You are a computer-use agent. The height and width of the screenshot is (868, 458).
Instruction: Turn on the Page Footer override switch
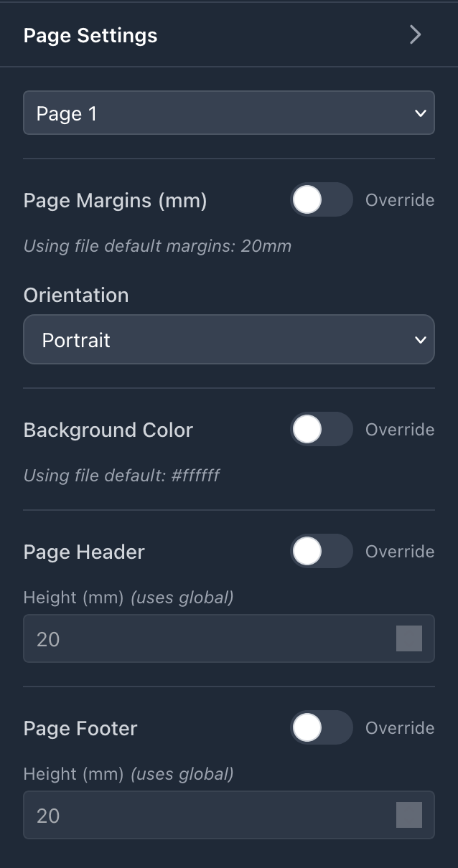tap(321, 728)
